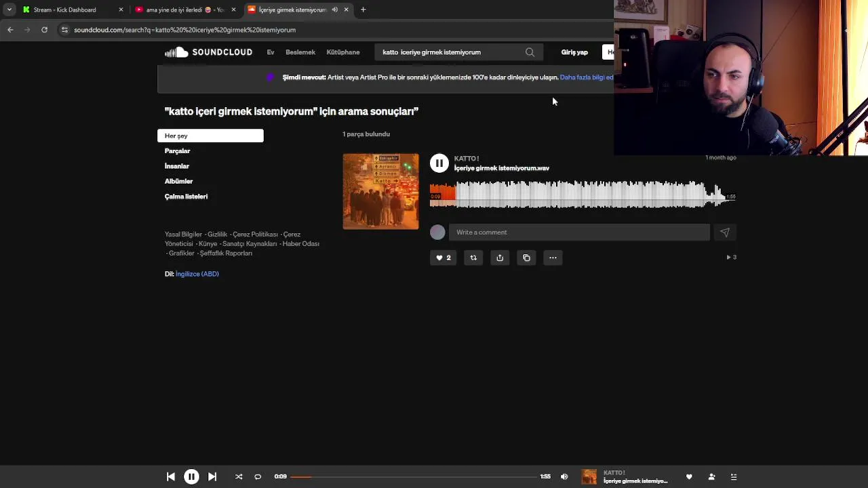Click the search magnifier icon
This screenshot has width=868, height=488.
pos(530,52)
